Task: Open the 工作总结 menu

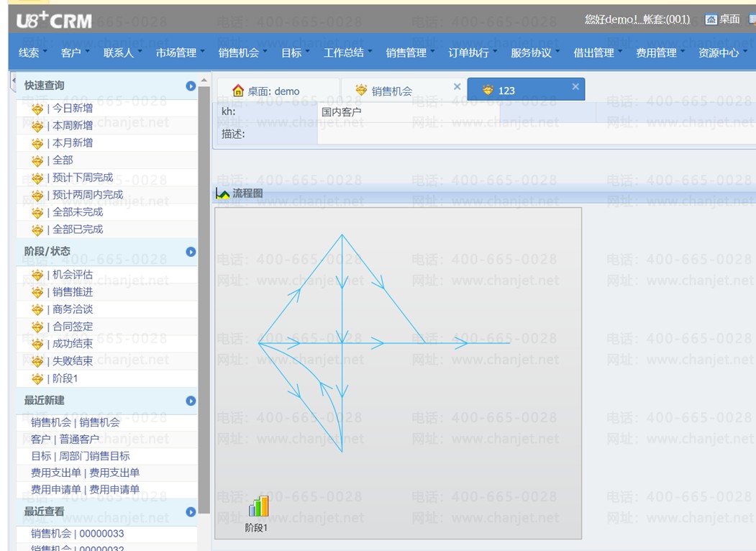Action: [347, 53]
